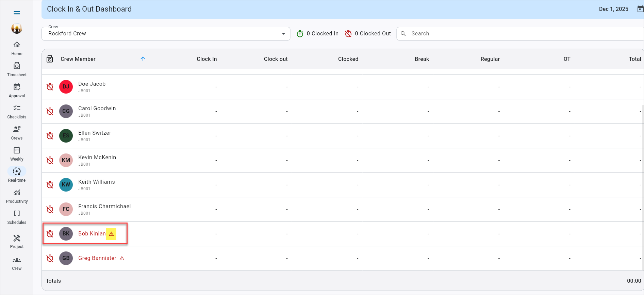The image size is (644, 295).
Task: Open Schedules from sidebar
Action: [x=17, y=217]
